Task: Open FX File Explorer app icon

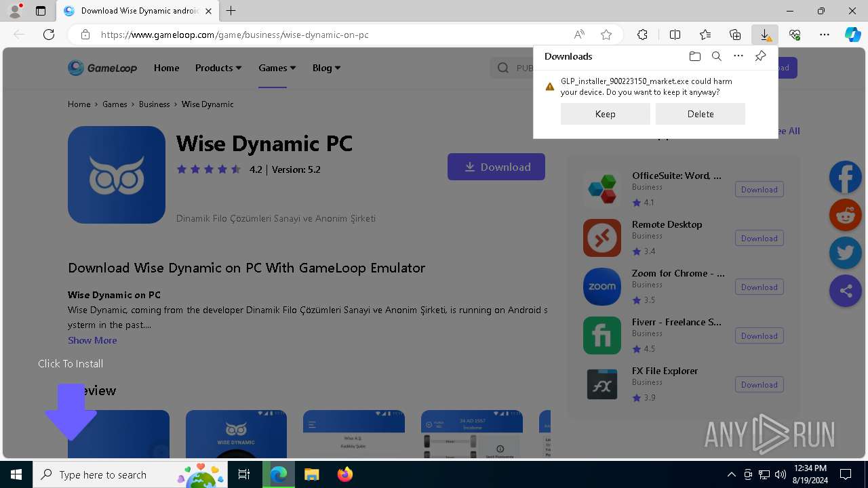Action: pos(602,384)
